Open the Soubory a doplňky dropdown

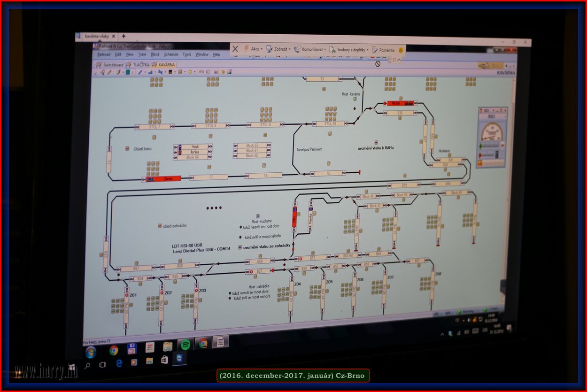point(350,49)
